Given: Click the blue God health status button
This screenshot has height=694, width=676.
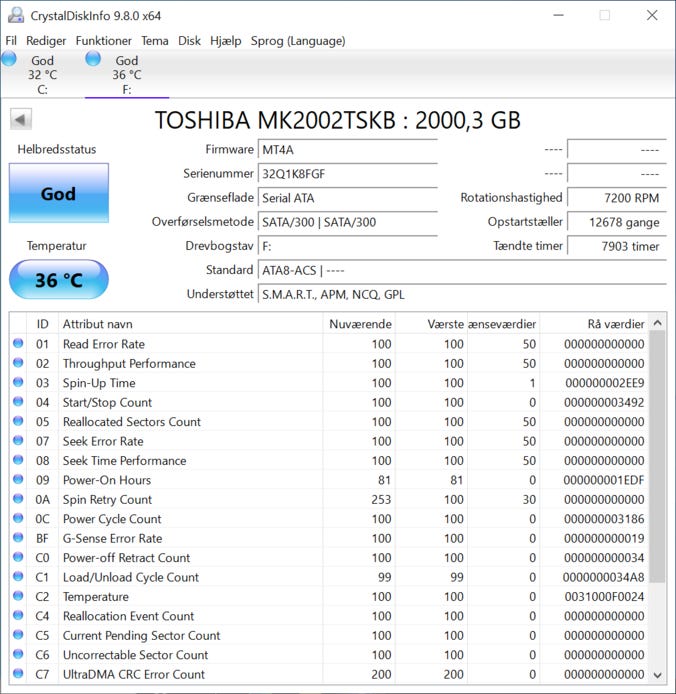Looking at the screenshot, I should tap(58, 194).
